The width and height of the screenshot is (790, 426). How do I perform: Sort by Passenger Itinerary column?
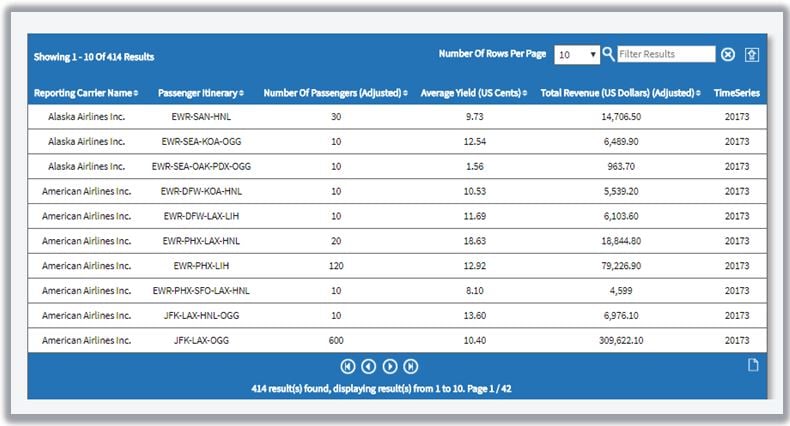point(201,93)
